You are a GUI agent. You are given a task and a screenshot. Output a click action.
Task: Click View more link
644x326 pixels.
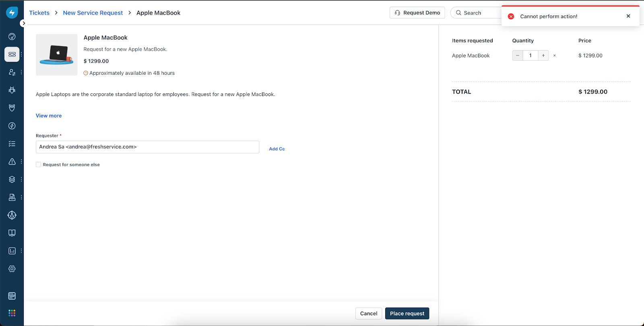pyautogui.click(x=49, y=116)
